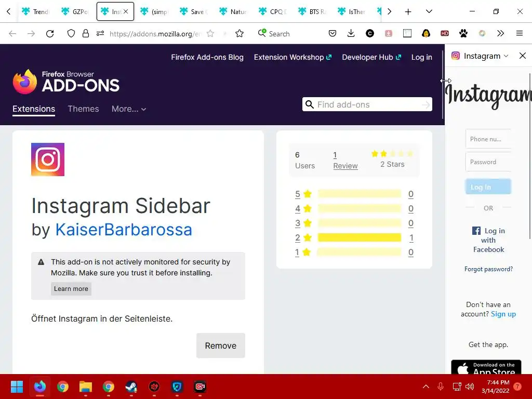Image resolution: width=532 pixels, height=399 pixels.
Task: Switch to the Natur tab
Action: [233, 11]
